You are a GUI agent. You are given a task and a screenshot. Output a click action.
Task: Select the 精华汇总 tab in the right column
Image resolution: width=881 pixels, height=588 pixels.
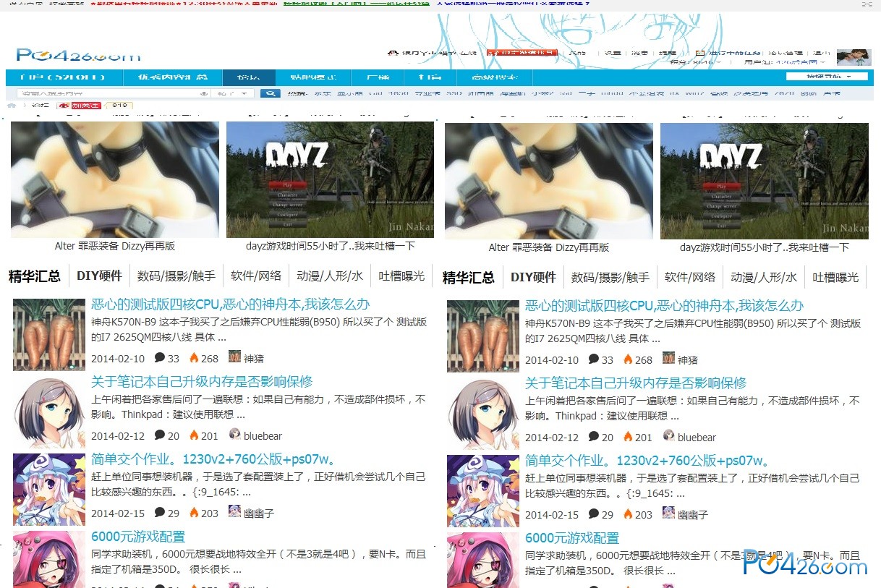click(x=469, y=278)
